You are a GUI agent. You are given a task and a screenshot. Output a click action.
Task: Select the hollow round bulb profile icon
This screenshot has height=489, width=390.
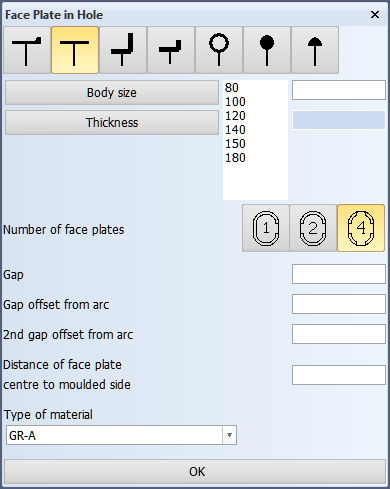point(219,50)
